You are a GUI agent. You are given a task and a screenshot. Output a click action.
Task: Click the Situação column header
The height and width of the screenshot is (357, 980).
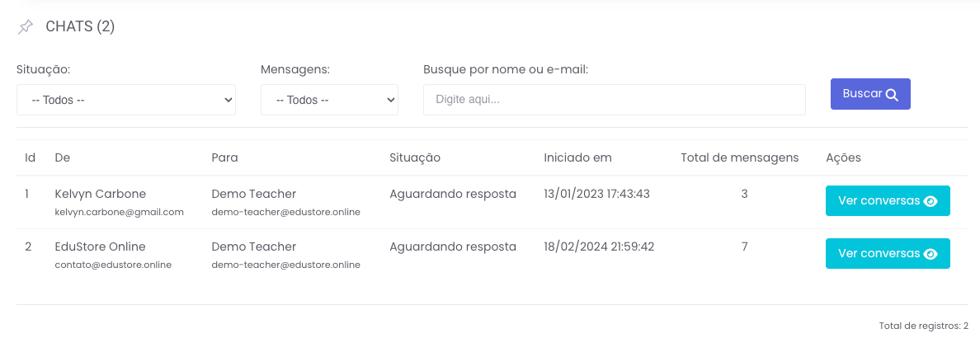[x=415, y=157]
